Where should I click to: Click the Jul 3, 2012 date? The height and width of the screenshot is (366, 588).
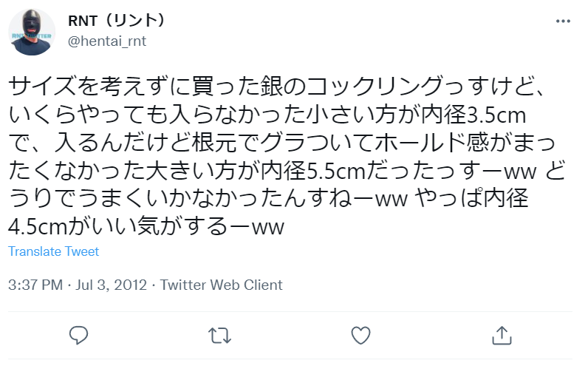coord(111,285)
